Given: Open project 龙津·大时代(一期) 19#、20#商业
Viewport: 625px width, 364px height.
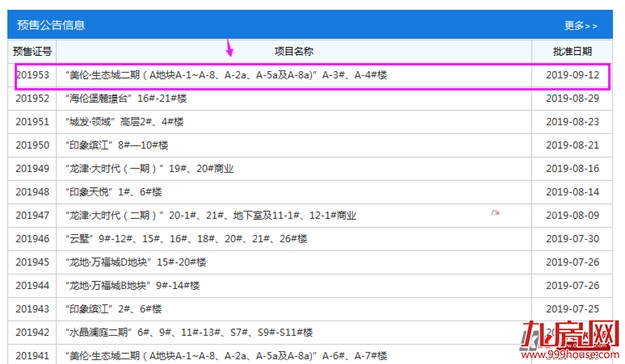Looking at the screenshot, I should (149, 169).
